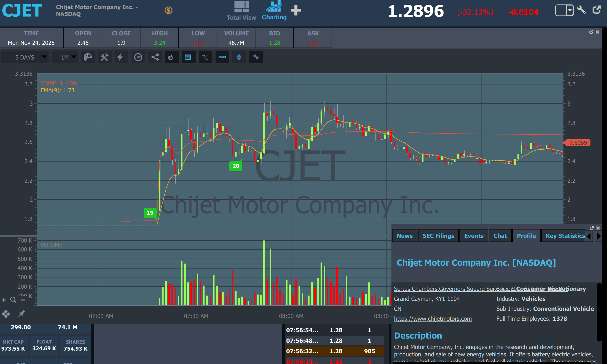The height and width of the screenshot is (364, 607).
Task: Click the share chart icon
Action: [x=155, y=57]
